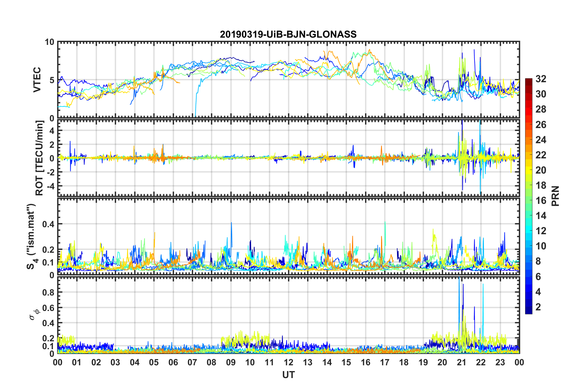Click x-axis tick label 04
Viewport: 577px width, 392px height.
click(135, 362)
